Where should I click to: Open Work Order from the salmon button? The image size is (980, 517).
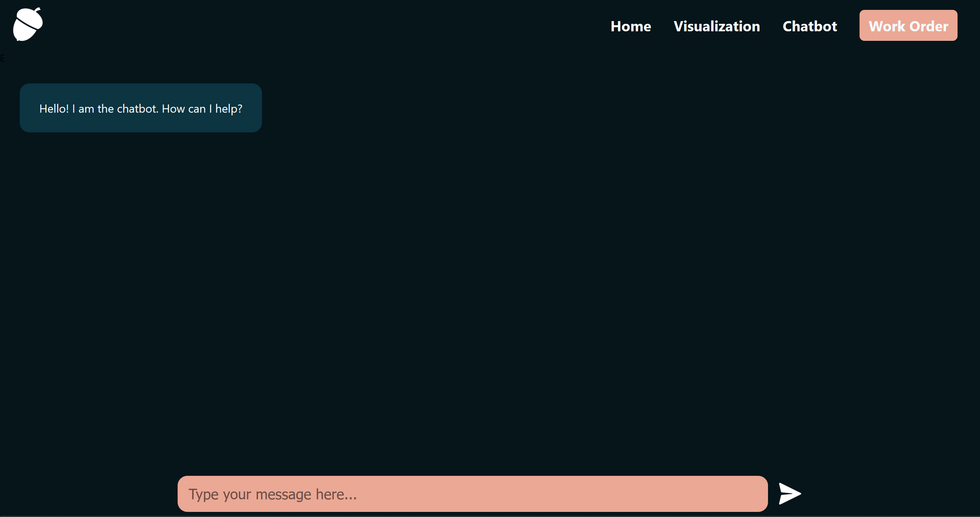(x=908, y=26)
